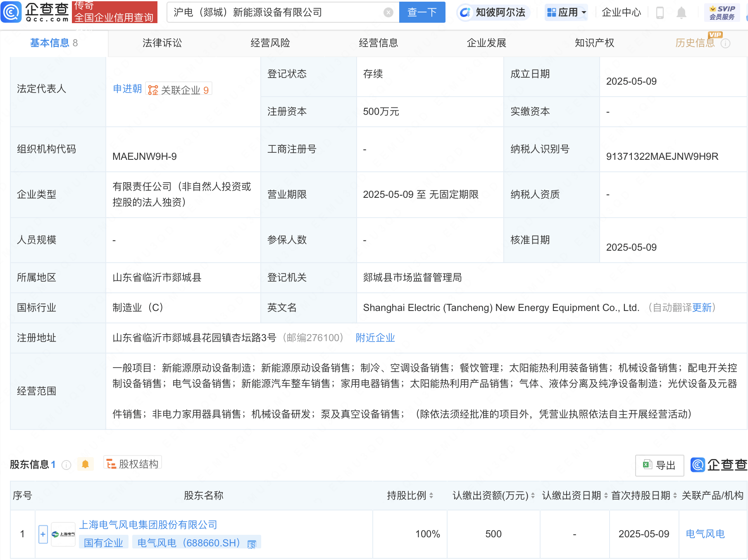Click the info icon next to 股东信息

(66, 465)
